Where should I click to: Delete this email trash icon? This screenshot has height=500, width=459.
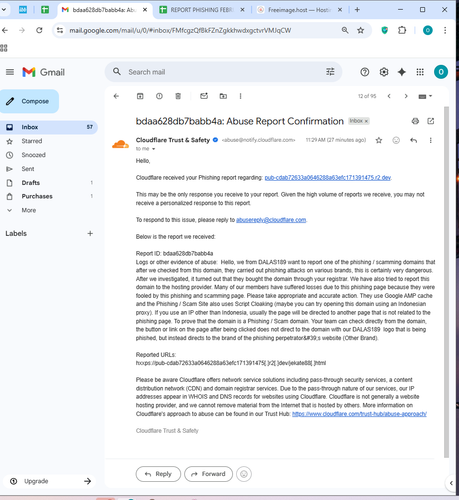tap(178, 96)
